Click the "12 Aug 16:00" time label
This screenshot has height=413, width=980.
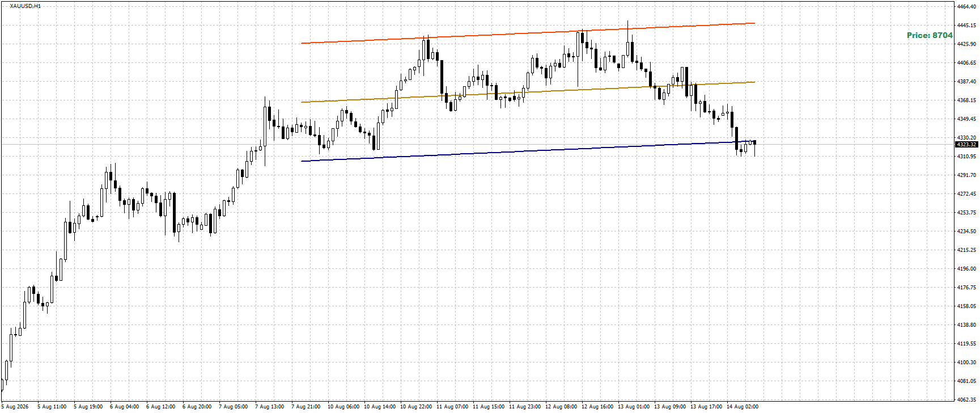pyautogui.click(x=597, y=407)
